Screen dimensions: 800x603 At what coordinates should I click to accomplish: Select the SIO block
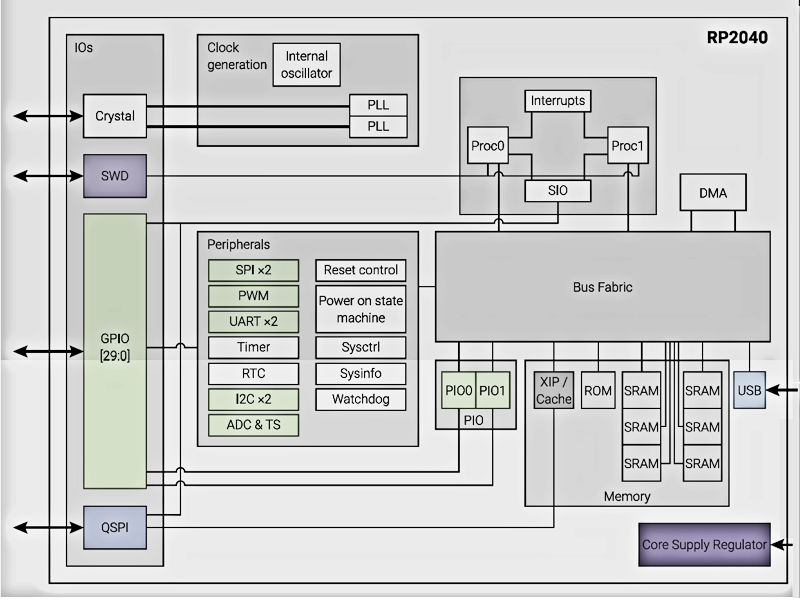[x=557, y=190]
